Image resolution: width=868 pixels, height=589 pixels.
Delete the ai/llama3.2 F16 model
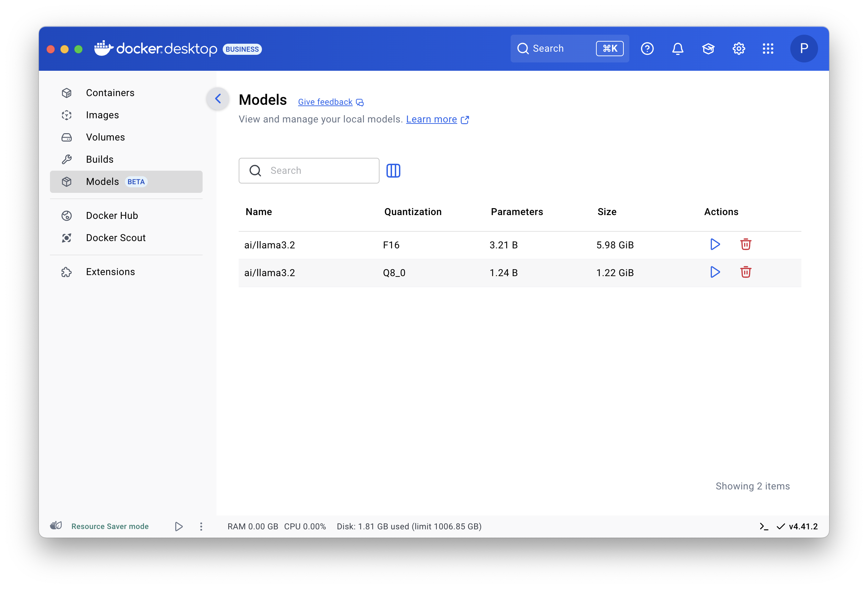tap(746, 245)
